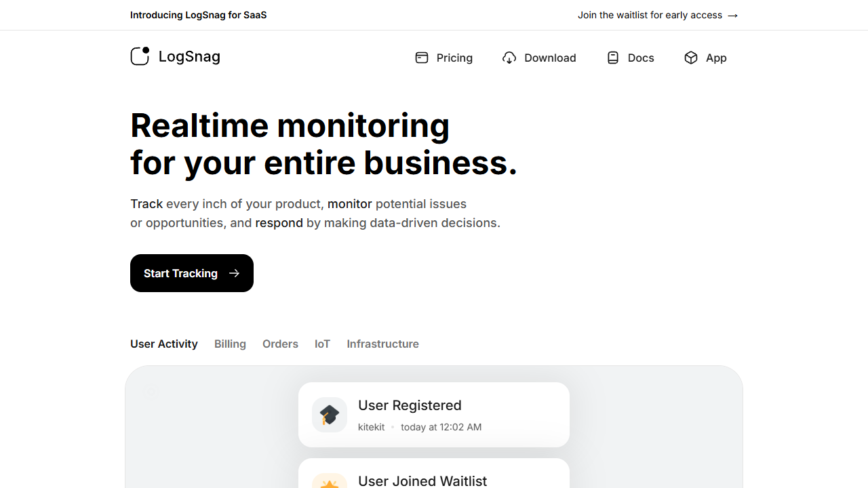
Task: Click the User Registered event card
Action: tap(434, 414)
